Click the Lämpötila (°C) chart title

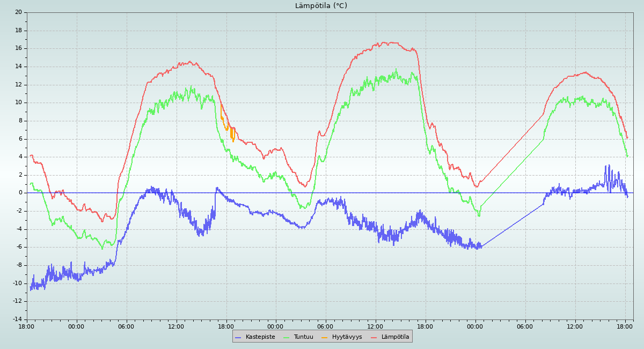click(321, 6)
